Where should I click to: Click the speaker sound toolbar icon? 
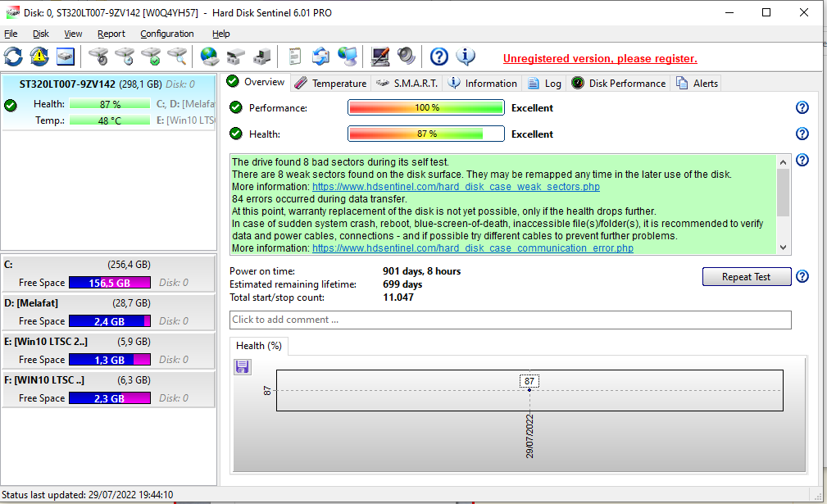pyautogui.click(x=407, y=57)
